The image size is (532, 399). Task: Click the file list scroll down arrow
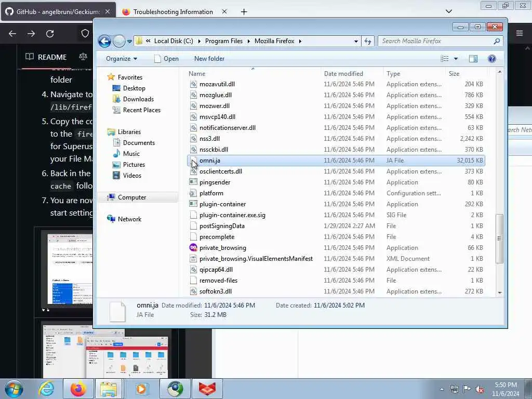499,292
